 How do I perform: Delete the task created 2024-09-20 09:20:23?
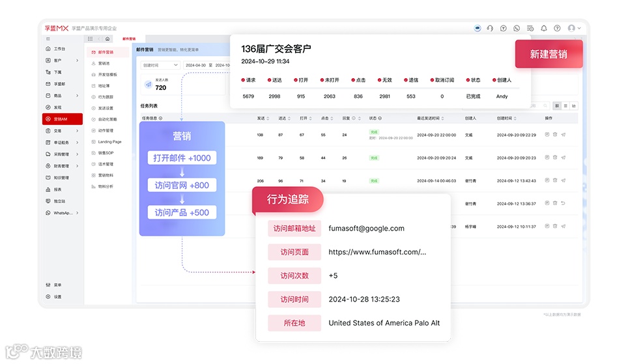point(555,158)
